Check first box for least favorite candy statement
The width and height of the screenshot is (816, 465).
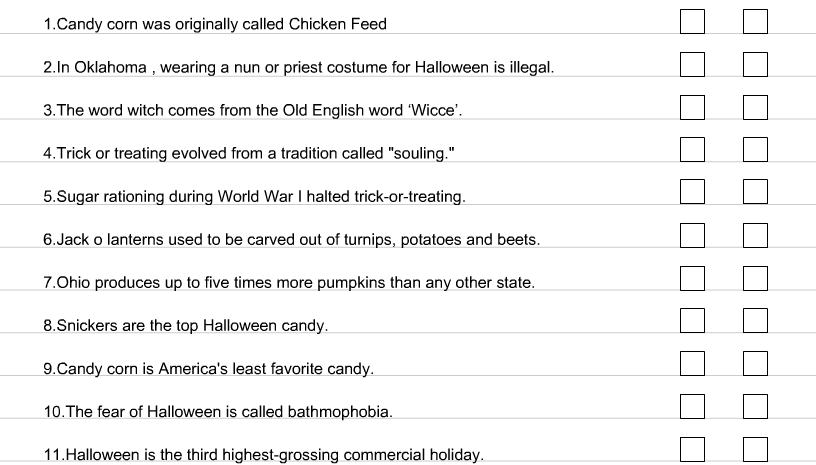pos(692,364)
